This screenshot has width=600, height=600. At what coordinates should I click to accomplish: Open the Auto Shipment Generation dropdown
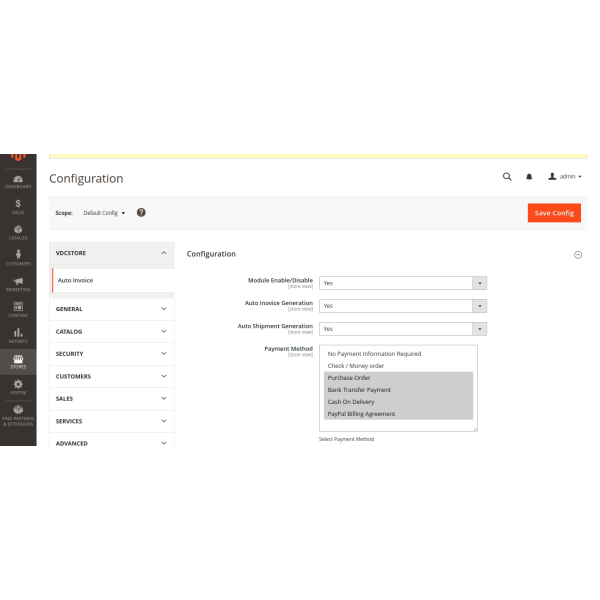pyautogui.click(x=402, y=328)
